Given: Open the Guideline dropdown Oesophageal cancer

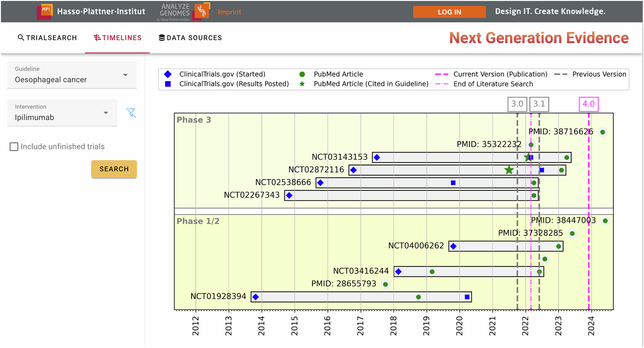Looking at the screenshot, I should click(x=72, y=75).
